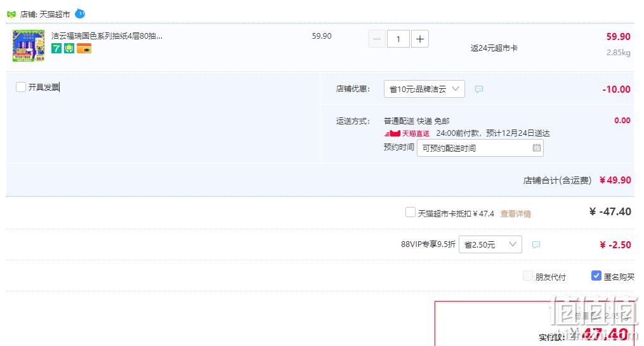Increase quantity with the plus button
This screenshot has width=644, height=346.
[x=420, y=39]
